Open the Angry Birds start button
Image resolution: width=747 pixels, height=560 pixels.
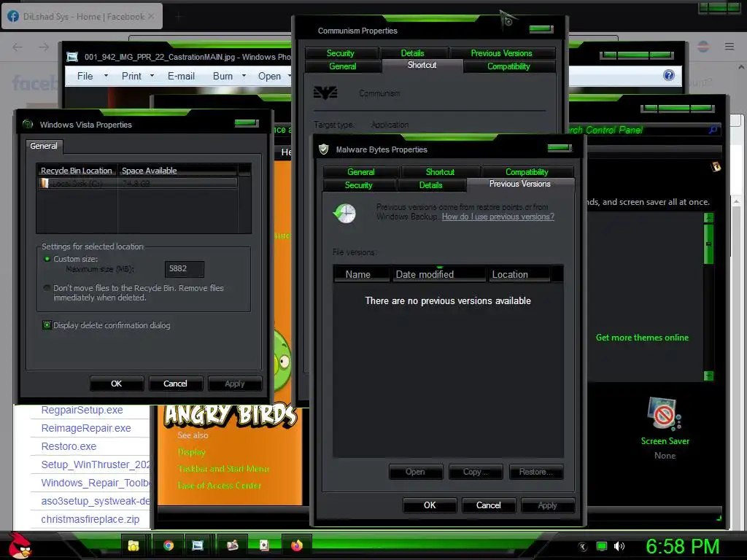click(x=20, y=545)
